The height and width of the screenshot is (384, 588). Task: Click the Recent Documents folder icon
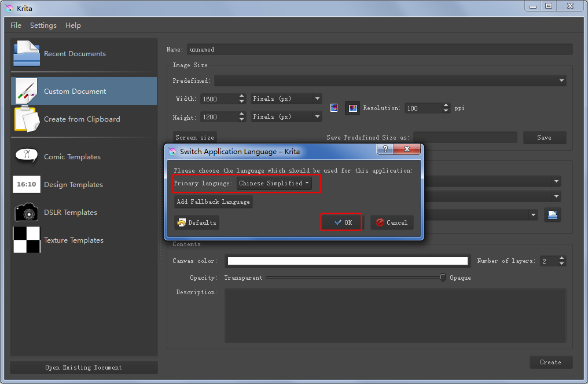click(27, 54)
